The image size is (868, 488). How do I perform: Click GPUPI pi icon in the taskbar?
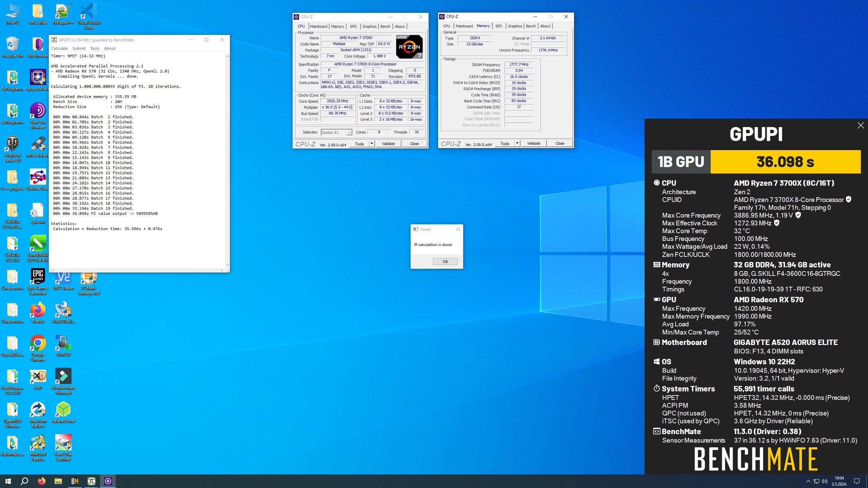(91, 481)
